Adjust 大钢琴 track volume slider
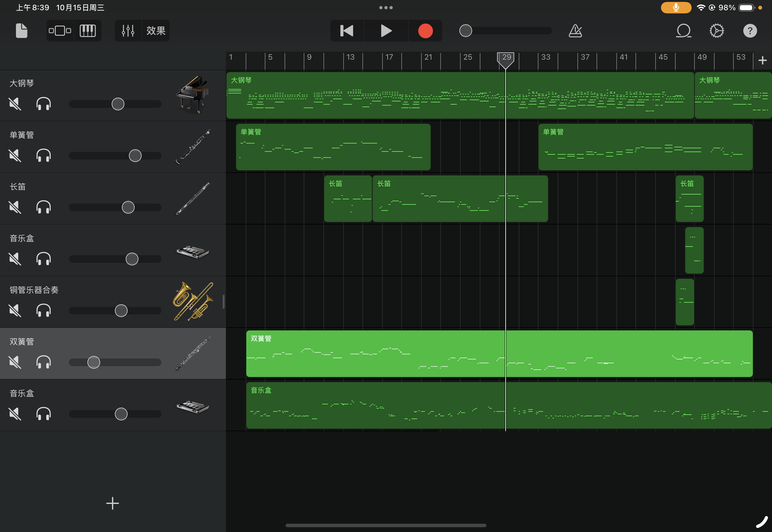The image size is (772, 532). 115,104
